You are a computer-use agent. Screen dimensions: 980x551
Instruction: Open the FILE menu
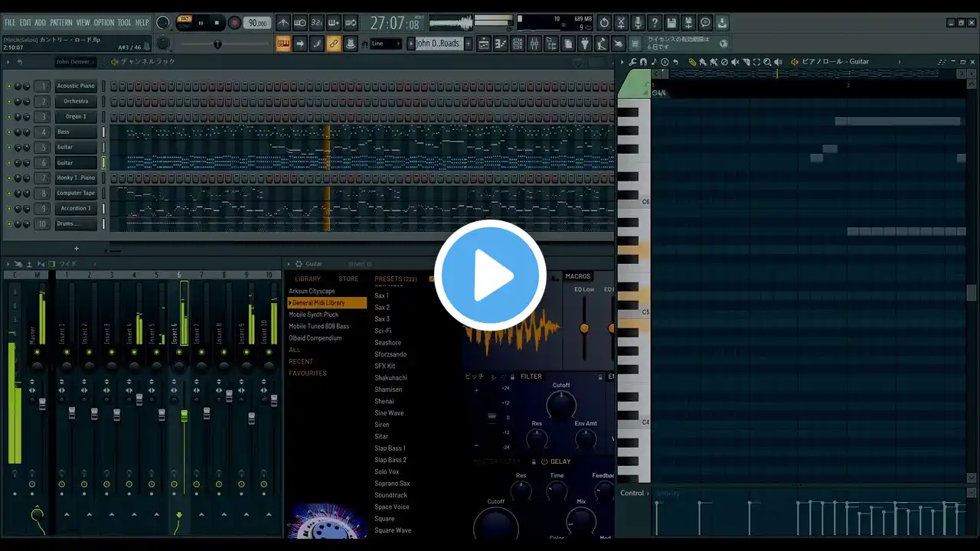[10, 23]
